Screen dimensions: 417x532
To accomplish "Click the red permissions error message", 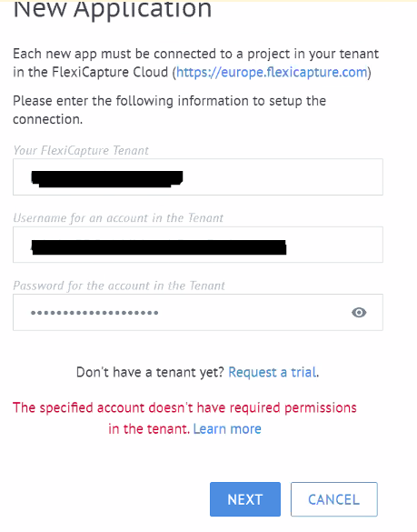I will click(x=184, y=418).
